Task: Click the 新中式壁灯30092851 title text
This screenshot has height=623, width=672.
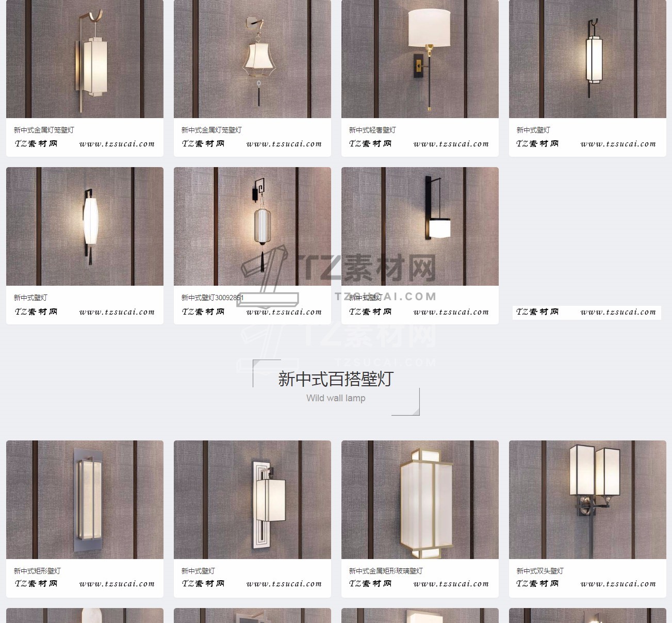Action: (212, 298)
